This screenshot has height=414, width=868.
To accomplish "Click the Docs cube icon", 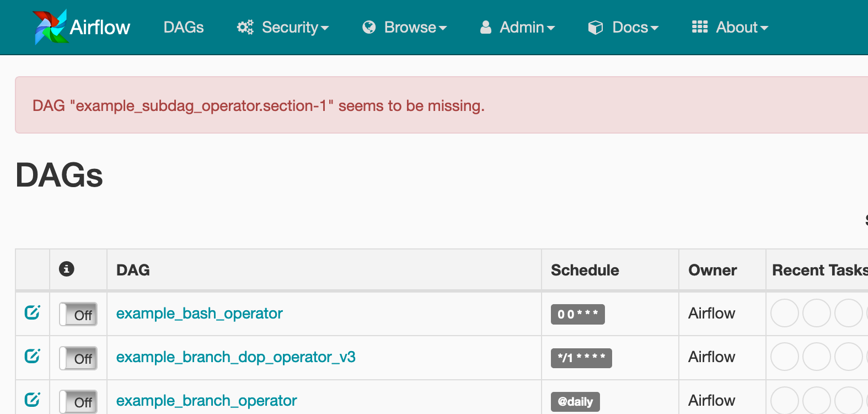I will [x=596, y=27].
